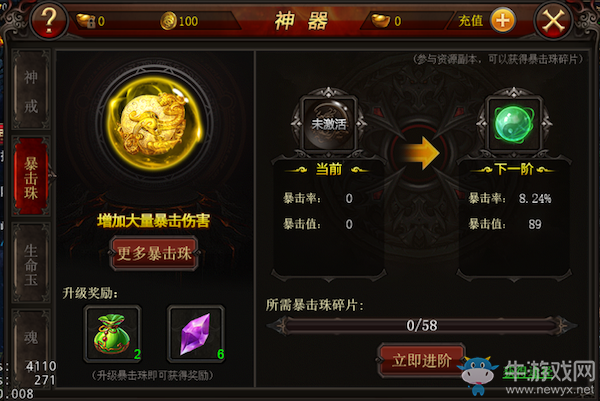Open the 生命玉 tab
Image resolution: width=600 pixels, height=401 pixels.
[x=31, y=264]
